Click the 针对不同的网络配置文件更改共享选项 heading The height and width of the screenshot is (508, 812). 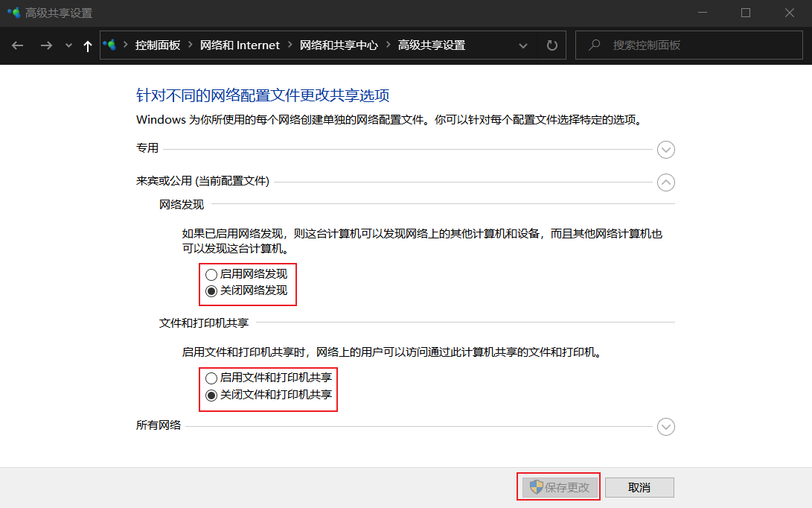pos(263,95)
